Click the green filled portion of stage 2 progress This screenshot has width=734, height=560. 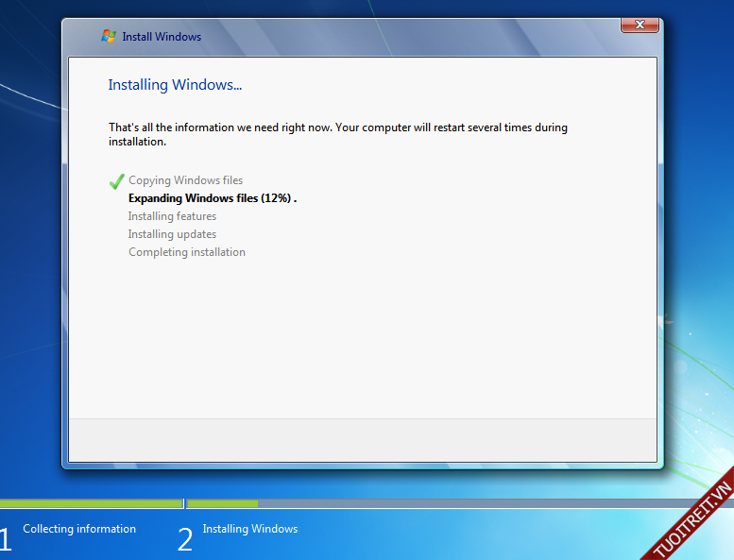point(223,503)
